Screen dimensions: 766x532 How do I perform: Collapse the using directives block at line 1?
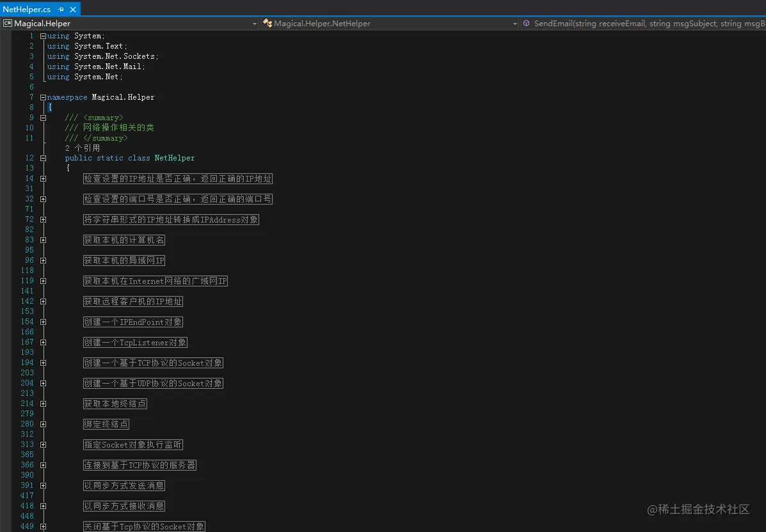point(43,36)
